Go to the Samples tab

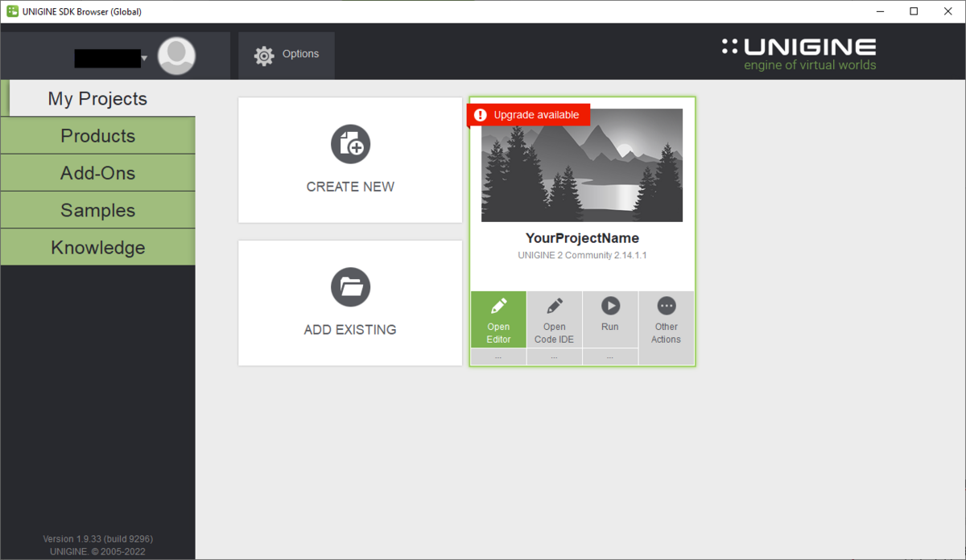[x=97, y=210]
